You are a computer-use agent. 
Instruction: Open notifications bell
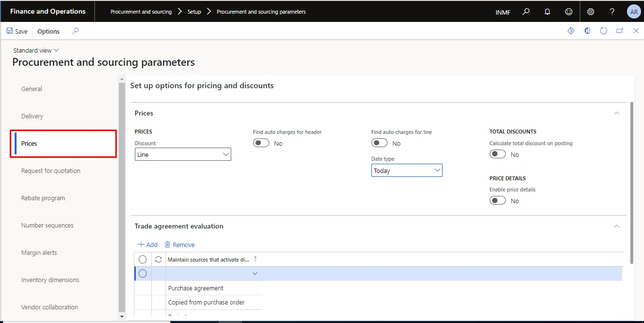pos(547,12)
